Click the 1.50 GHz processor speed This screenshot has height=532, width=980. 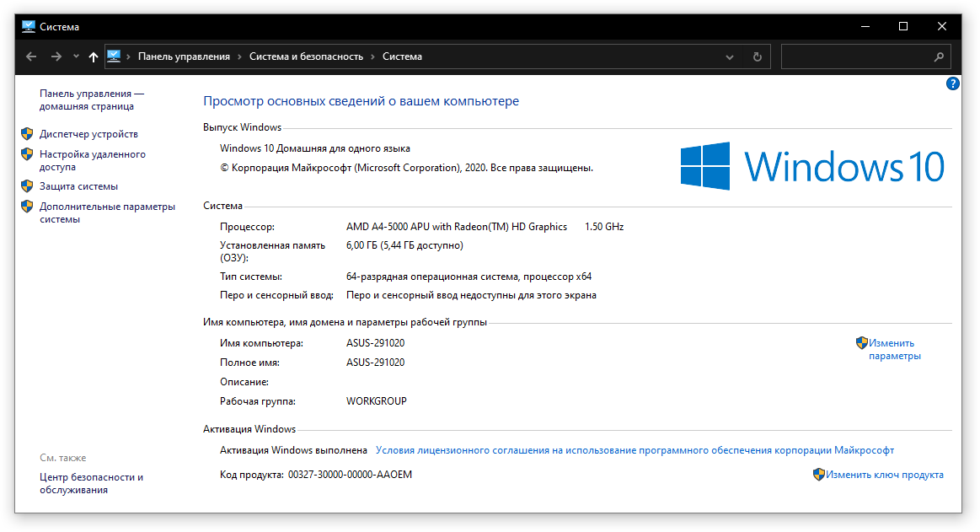pyautogui.click(x=604, y=227)
